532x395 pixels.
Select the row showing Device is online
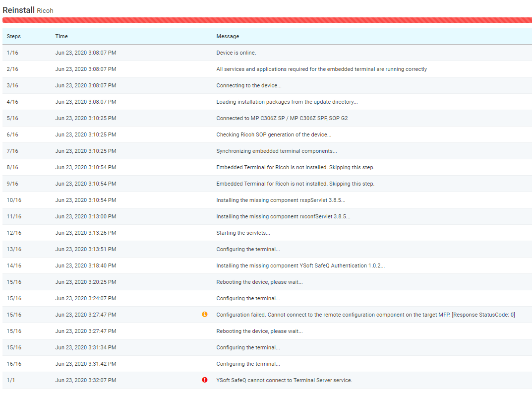coord(266,53)
